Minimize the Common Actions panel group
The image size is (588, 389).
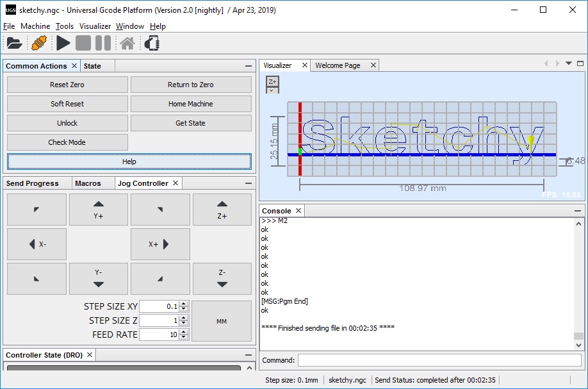coord(249,66)
